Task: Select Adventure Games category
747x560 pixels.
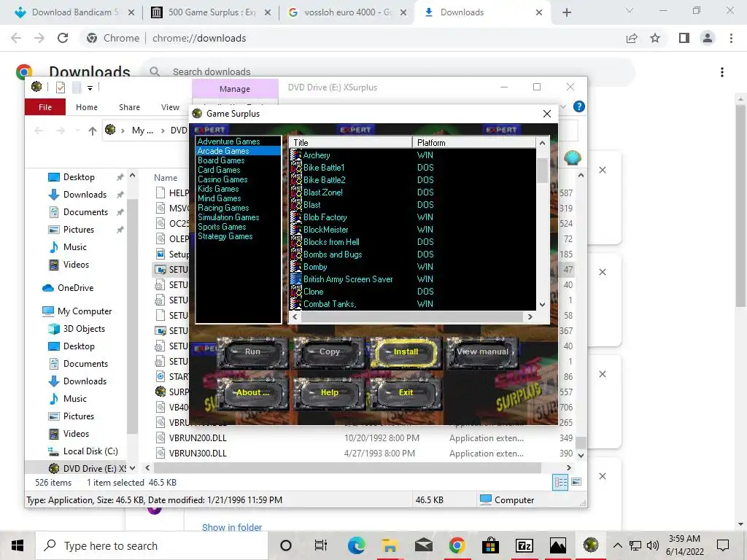Action: 228,141
